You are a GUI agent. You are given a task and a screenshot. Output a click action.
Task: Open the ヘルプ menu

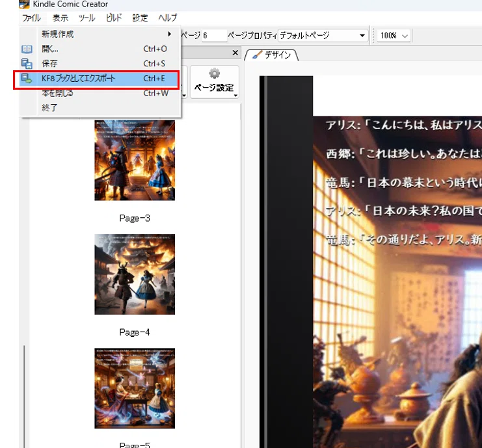[168, 18]
